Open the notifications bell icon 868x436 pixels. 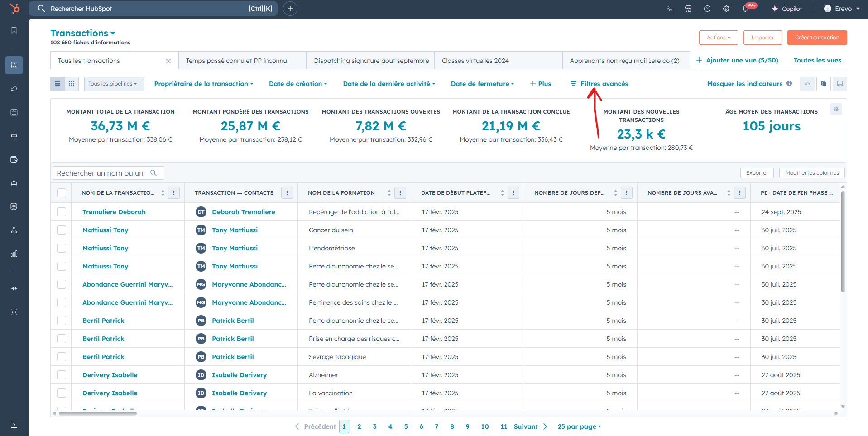coord(745,9)
